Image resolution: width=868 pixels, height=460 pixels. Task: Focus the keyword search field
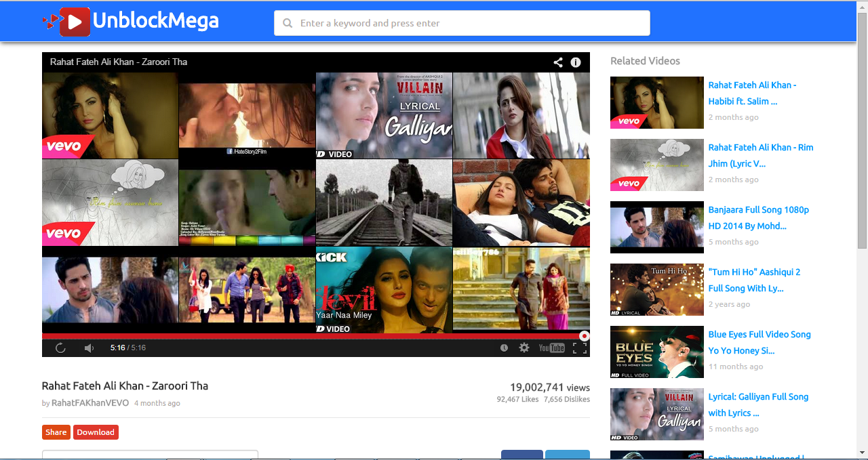462,23
